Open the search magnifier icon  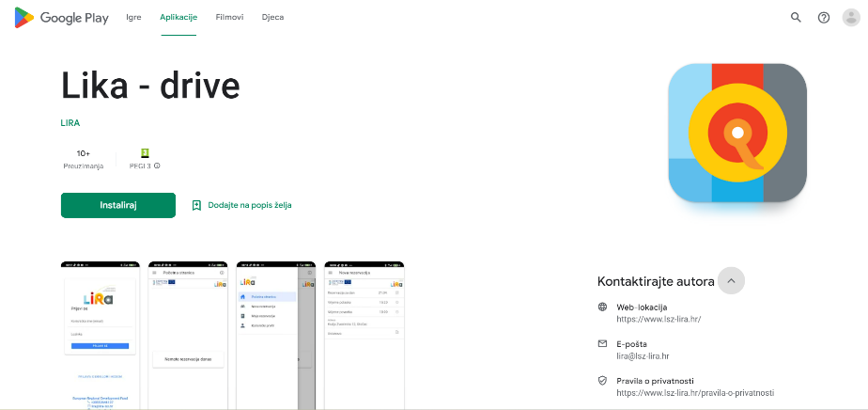(x=796, y=18)
